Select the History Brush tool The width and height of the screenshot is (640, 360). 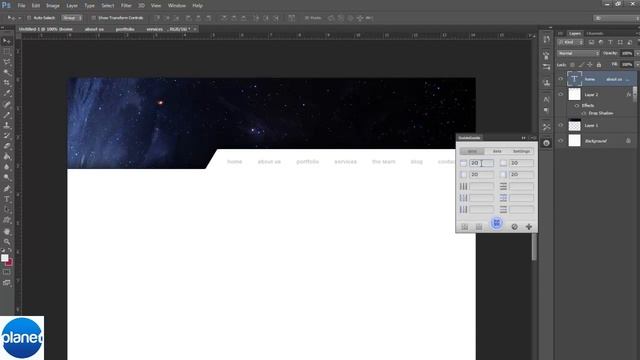7,136
